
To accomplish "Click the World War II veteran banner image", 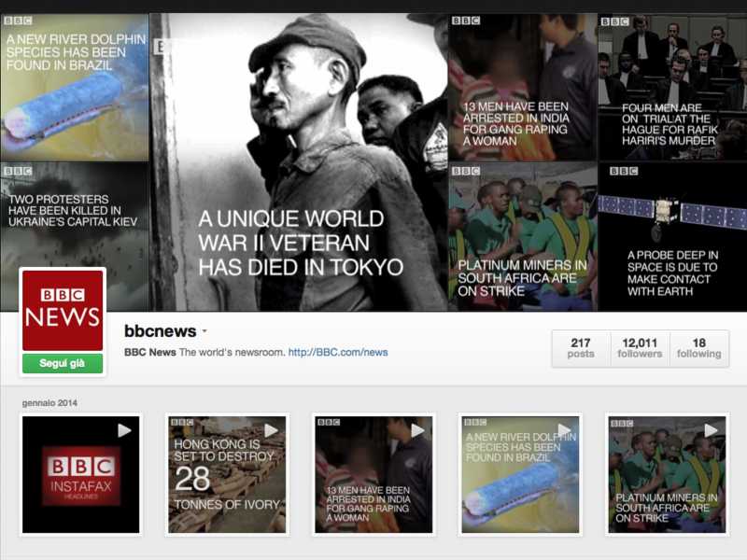I will coord(299,161).
